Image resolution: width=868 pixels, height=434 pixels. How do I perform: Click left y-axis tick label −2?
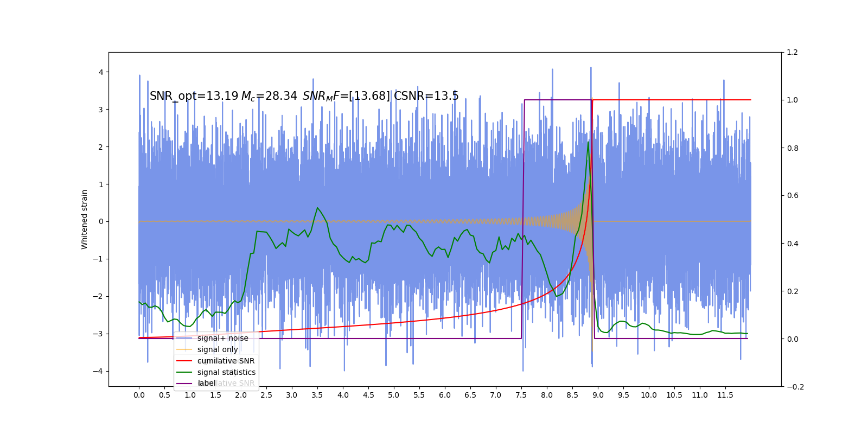[98, 296]
